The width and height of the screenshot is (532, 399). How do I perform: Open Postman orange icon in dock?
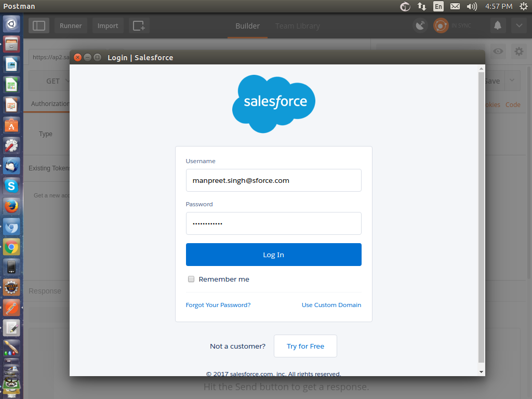click(x=11, y=308)
